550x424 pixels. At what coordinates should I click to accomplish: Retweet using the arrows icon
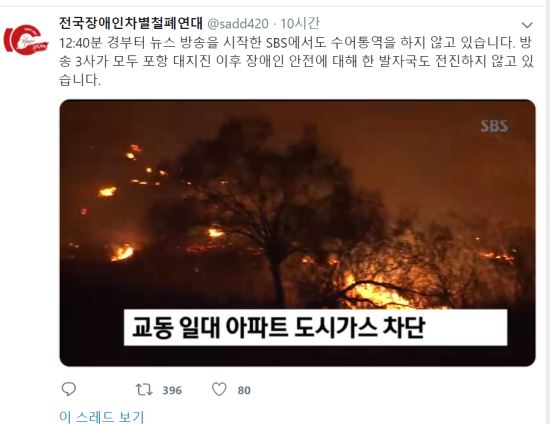pos(144,390)
